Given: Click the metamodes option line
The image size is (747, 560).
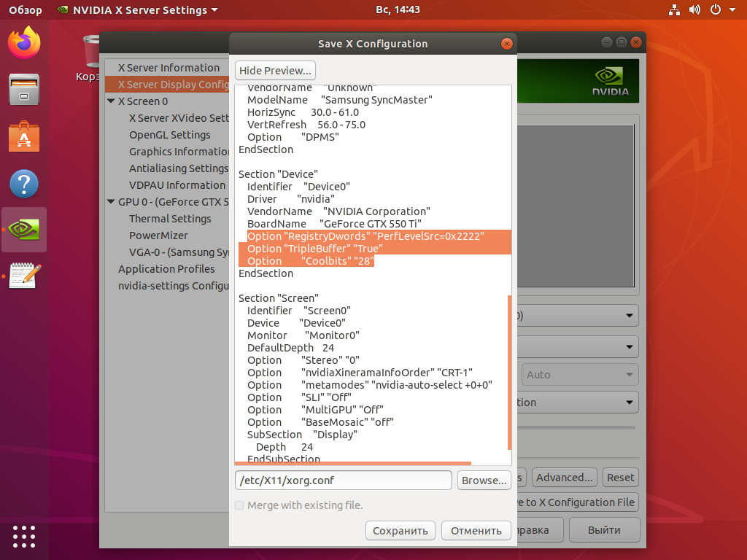Looking at the screenshot, I should (x=370, y=385).
